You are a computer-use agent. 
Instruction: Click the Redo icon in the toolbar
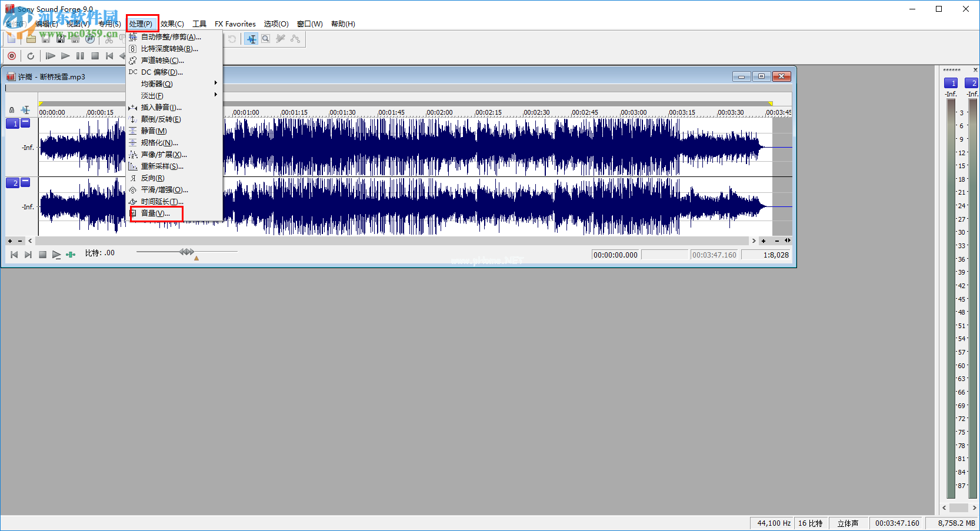click(232, 39)
